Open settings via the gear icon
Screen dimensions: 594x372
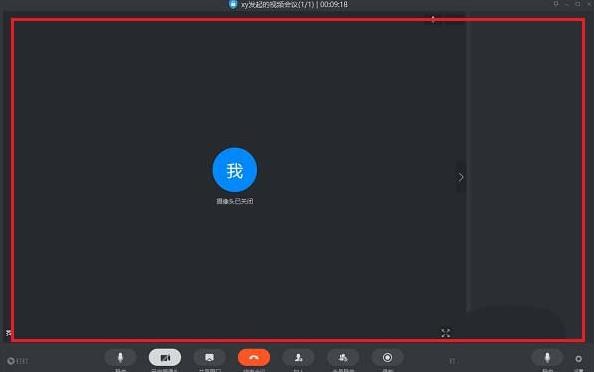578,358
